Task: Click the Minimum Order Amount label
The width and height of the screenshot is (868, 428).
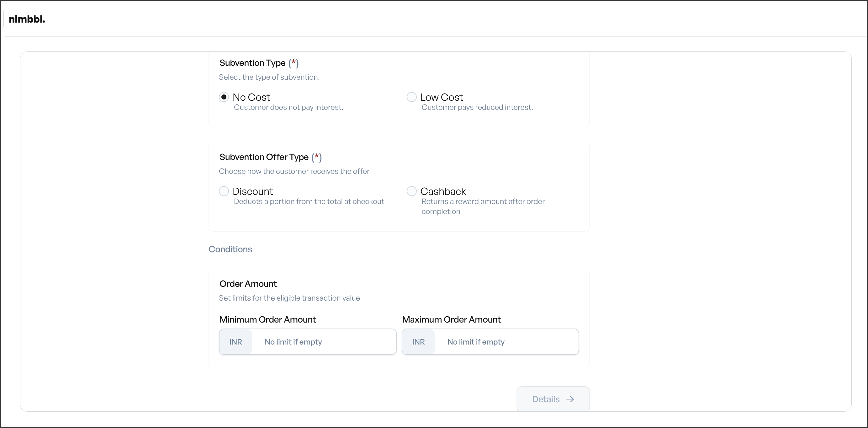Action: pos(267,319)
